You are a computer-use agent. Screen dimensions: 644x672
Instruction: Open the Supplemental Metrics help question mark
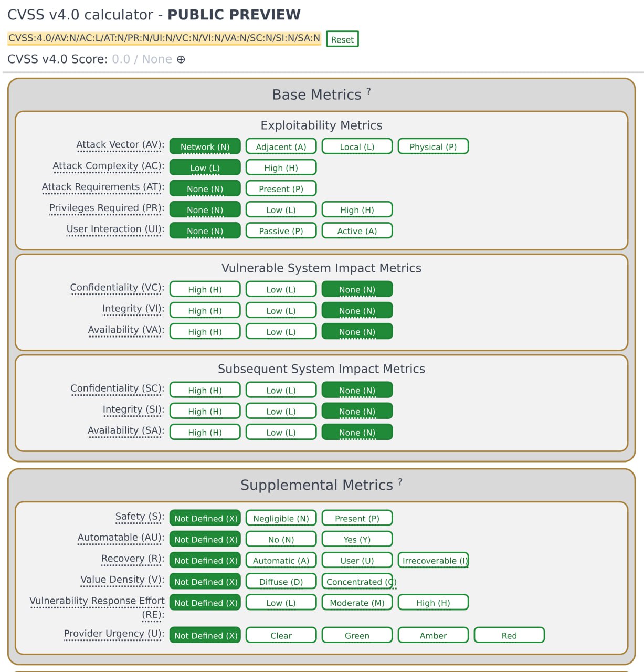click(400, 481)
